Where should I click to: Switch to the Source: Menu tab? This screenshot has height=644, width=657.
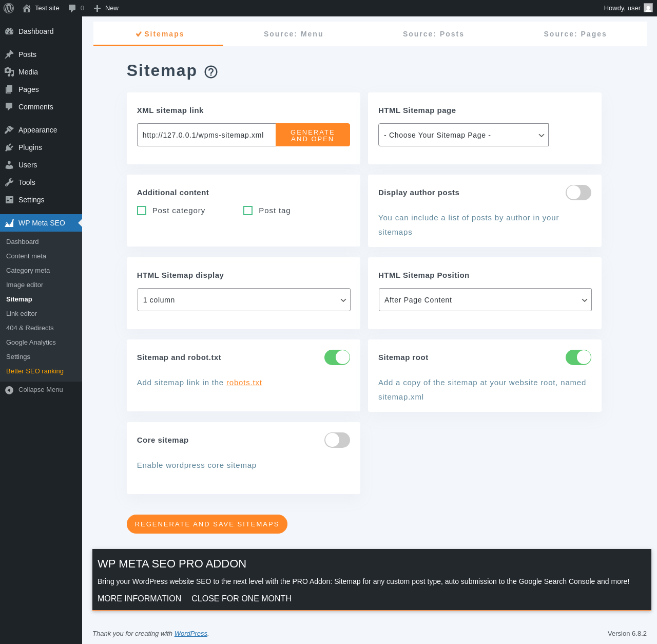coord(294,34)
